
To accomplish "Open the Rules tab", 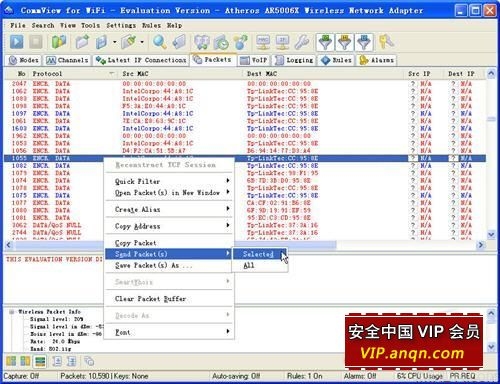I will click(336, 60).
